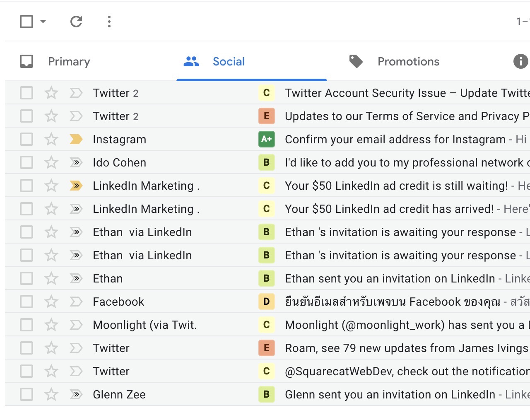Open the more options three-dot menu
The image size is (530, 420).
pos(109,22)
